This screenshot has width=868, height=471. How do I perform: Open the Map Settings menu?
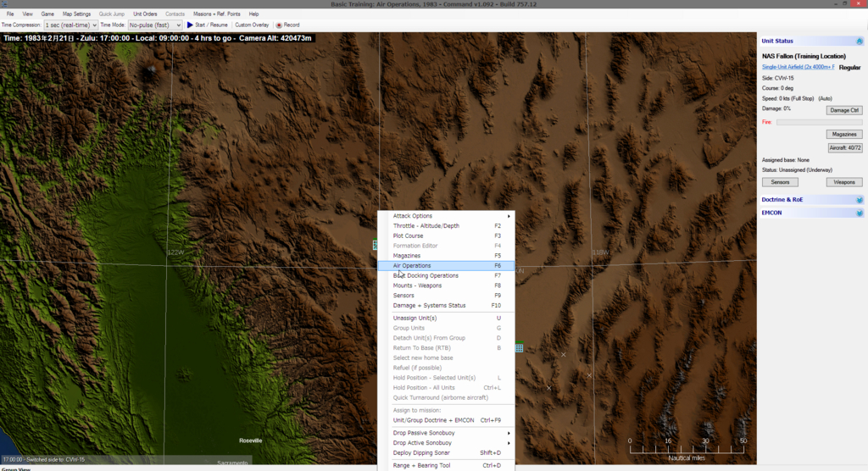76,14
